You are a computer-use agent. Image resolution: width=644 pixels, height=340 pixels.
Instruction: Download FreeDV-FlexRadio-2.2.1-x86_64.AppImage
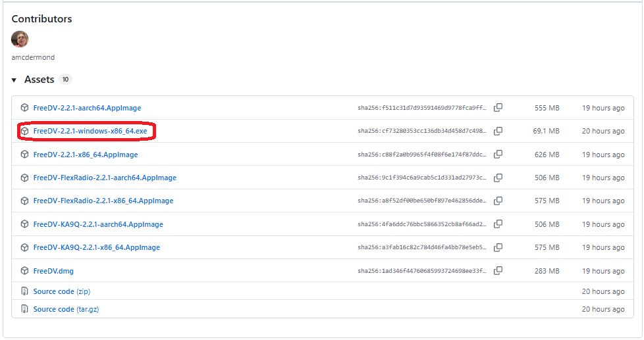pos(103,201)
